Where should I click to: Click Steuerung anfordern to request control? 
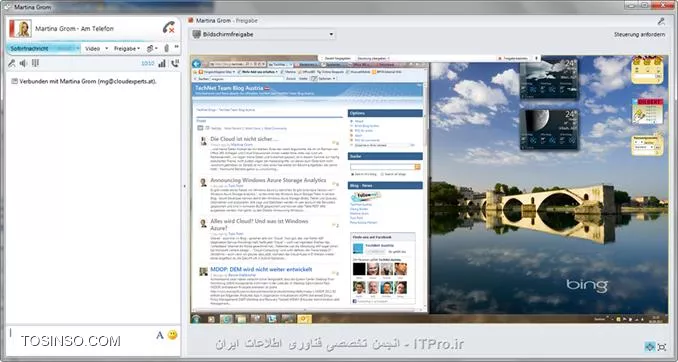640,34
